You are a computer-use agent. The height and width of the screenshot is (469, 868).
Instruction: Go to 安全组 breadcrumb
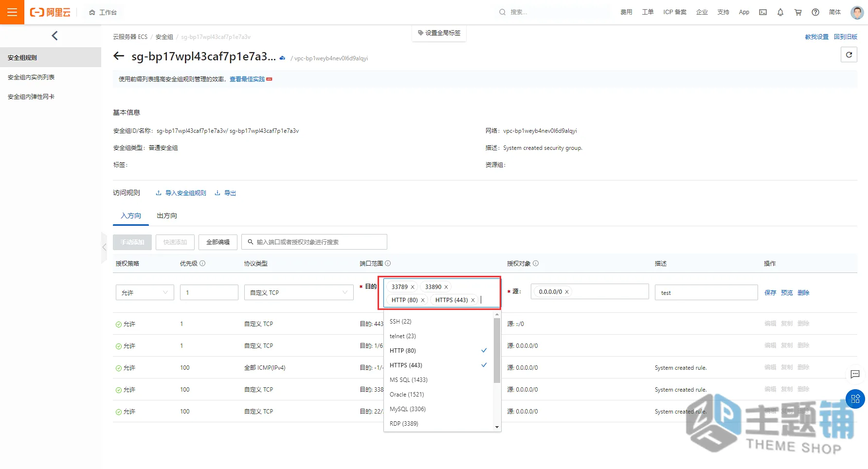(164, 37)
